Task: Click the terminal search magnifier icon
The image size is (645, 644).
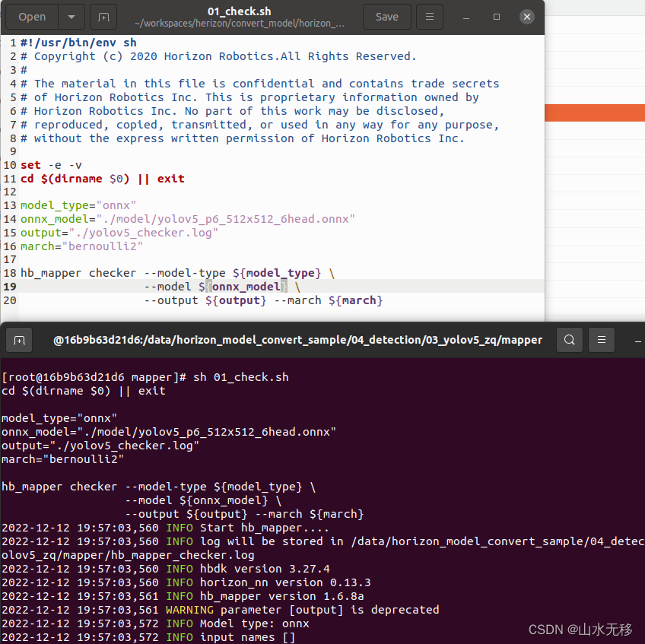Action: (x=570, y=340)
